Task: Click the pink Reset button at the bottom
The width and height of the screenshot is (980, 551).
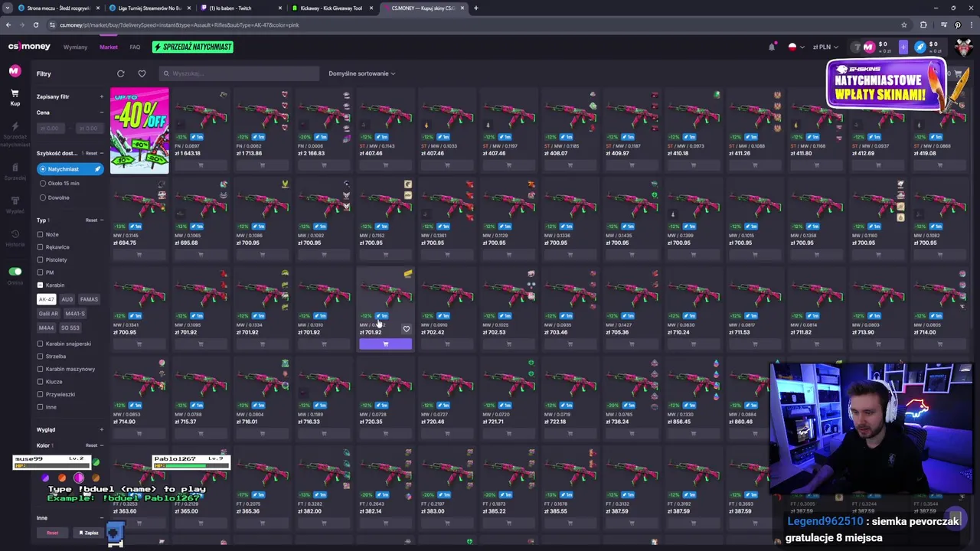Action: (x=52, y=533)
